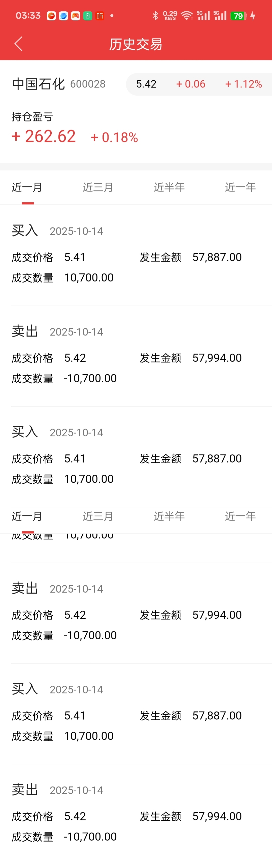This screenshot has height=868, width=272.
Task: Switch to the 近一年 tab at top
Action: coord(240,187)
